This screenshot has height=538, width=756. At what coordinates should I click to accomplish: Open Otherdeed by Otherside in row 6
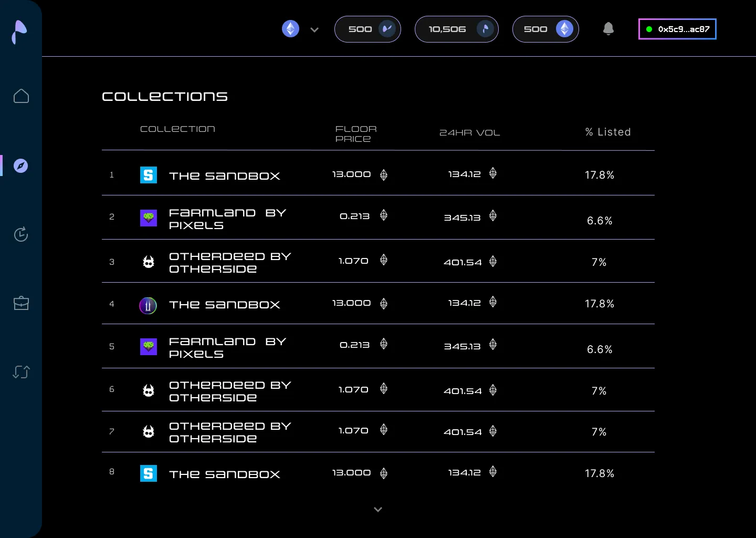point(230,391)
